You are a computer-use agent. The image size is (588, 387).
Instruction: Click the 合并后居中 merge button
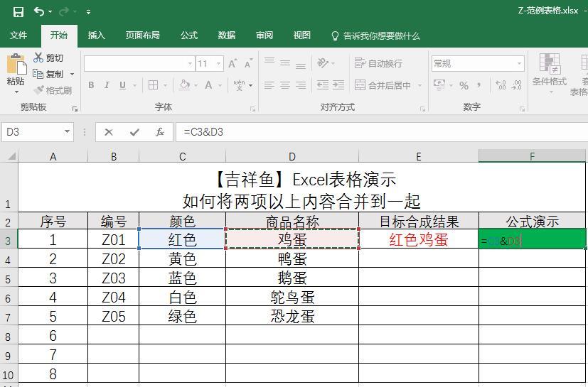pos(383,85)
